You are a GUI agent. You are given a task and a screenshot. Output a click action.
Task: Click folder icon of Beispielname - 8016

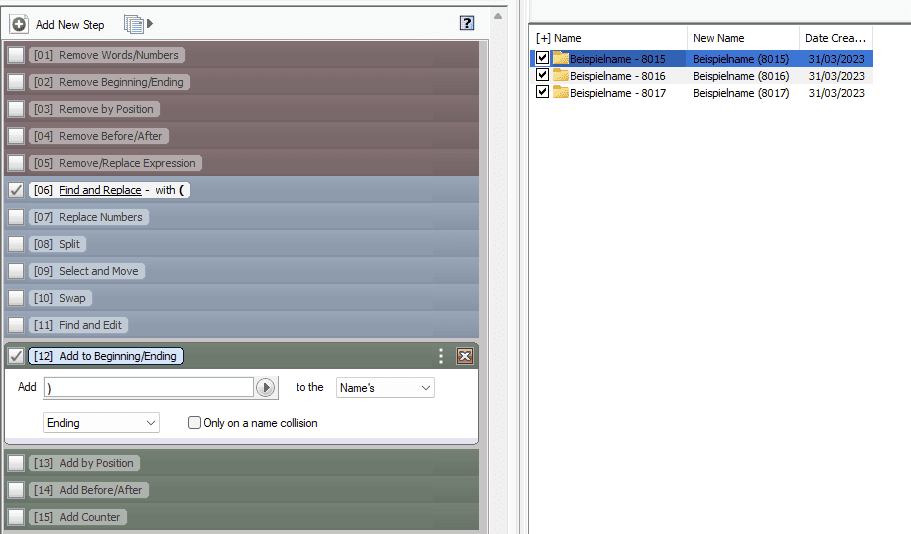pyautogui.click(x=561, y=76)
